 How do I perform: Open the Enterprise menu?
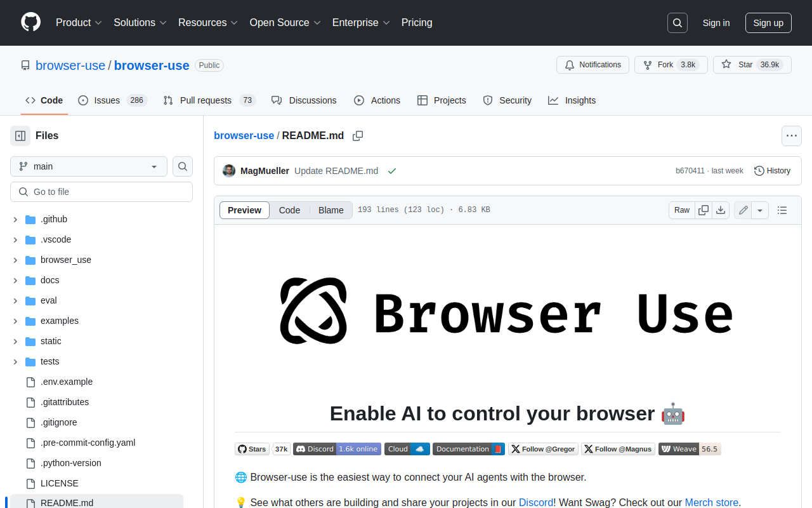[361, 23]
